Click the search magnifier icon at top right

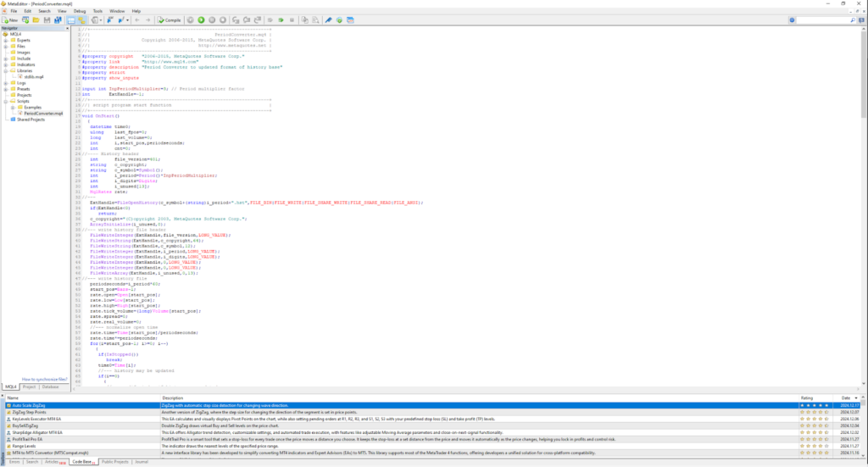853,20
